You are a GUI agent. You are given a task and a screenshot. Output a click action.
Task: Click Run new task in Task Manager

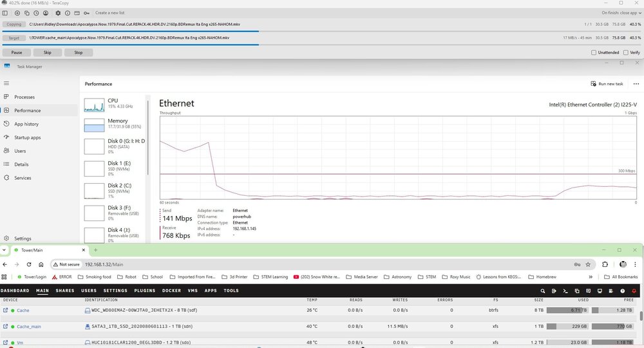[x=607, y=84]
